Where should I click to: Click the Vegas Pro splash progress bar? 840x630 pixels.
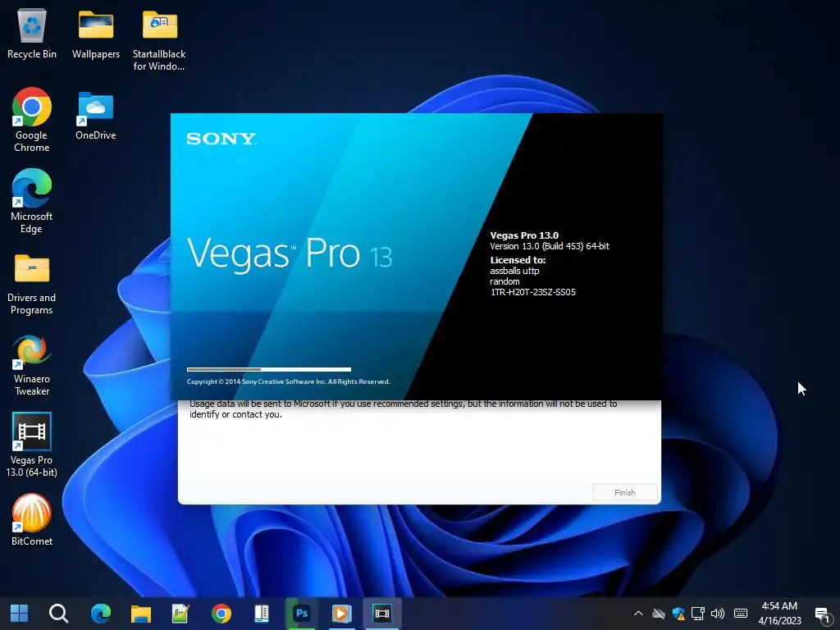click(x=269, y=369)
